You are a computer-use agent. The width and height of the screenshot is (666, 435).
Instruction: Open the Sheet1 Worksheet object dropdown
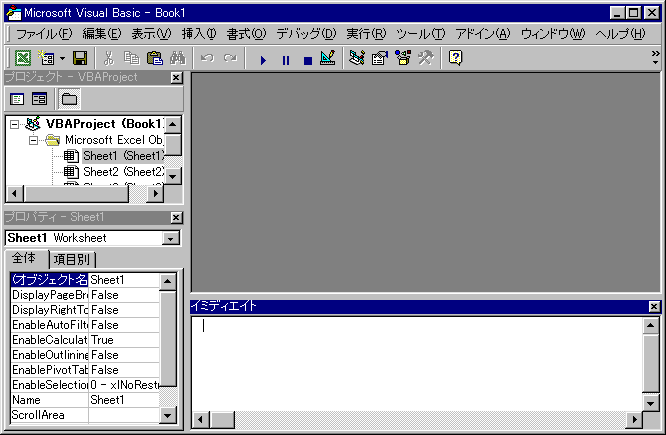coord(170,238)
